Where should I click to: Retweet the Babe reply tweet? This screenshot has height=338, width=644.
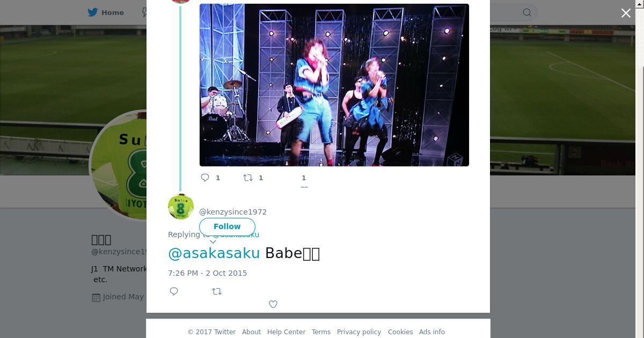pos(217,291)
